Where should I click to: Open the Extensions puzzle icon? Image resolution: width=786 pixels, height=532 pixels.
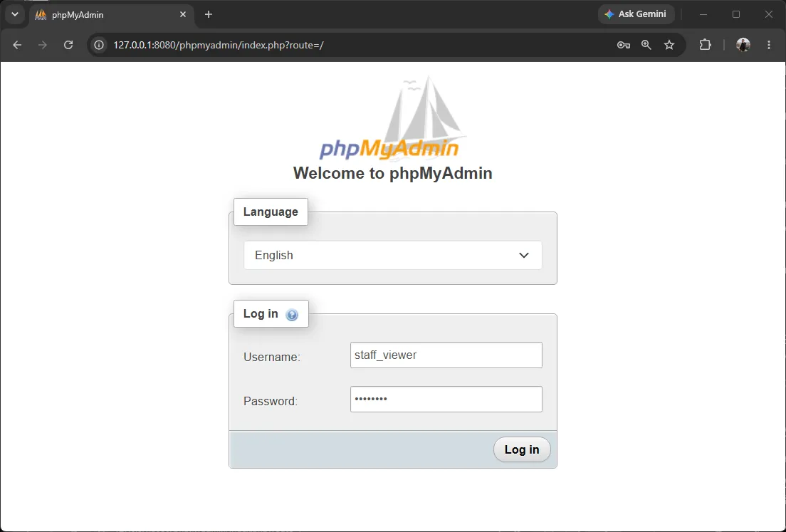click(705, 45)
